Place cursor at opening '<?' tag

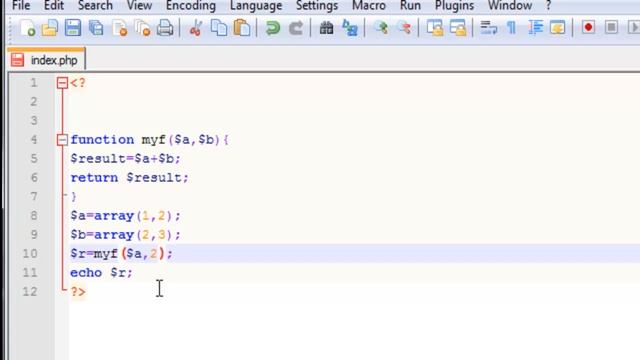(78, 83)
